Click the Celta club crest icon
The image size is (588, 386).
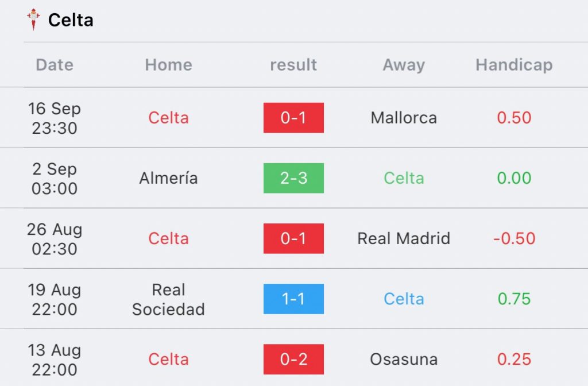click(33, 20)
